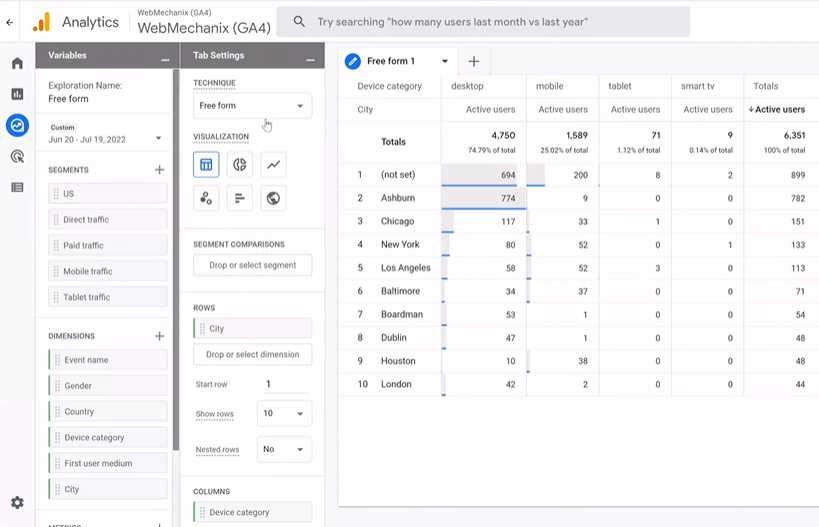Click the Start row input field
The width and height of the screenshot is (819, 527).
[287, 384]
